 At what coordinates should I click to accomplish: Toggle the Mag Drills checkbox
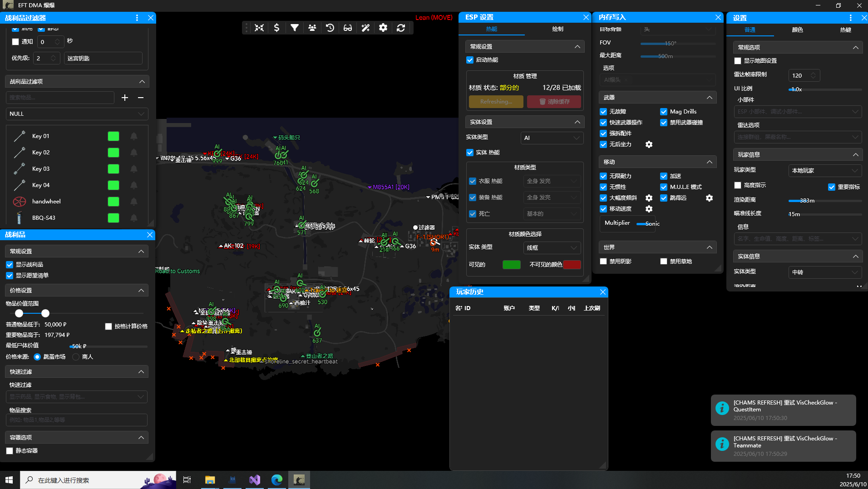click(664, 112)
